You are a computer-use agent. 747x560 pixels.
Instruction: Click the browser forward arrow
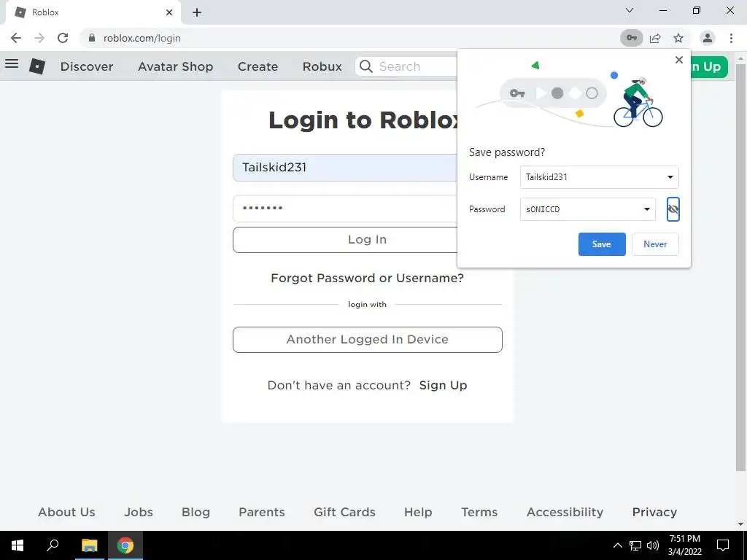39,38
